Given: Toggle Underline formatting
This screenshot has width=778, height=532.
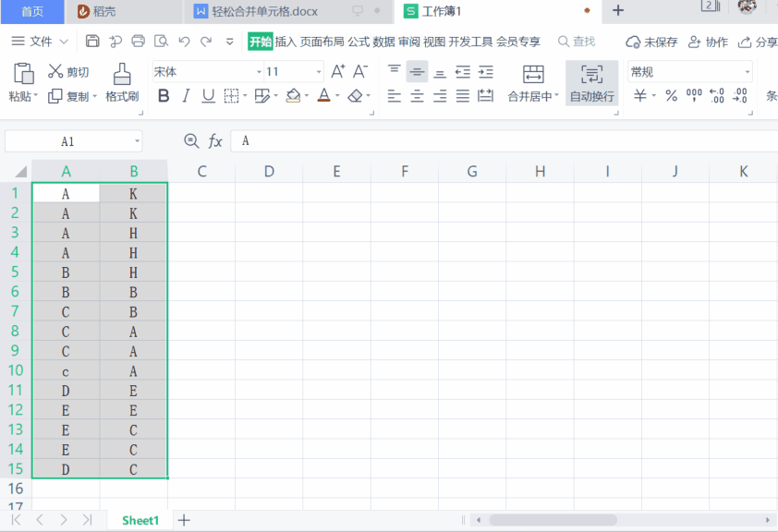Looking at the screenshot, I should pyautogui.click(x=209, y=96).
